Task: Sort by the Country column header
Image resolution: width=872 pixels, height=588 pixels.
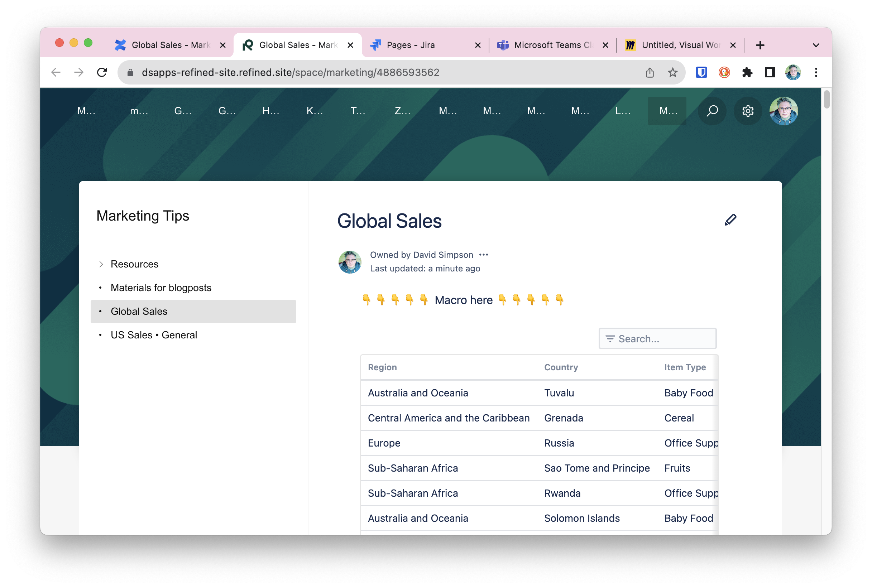Action: point(561,367)
